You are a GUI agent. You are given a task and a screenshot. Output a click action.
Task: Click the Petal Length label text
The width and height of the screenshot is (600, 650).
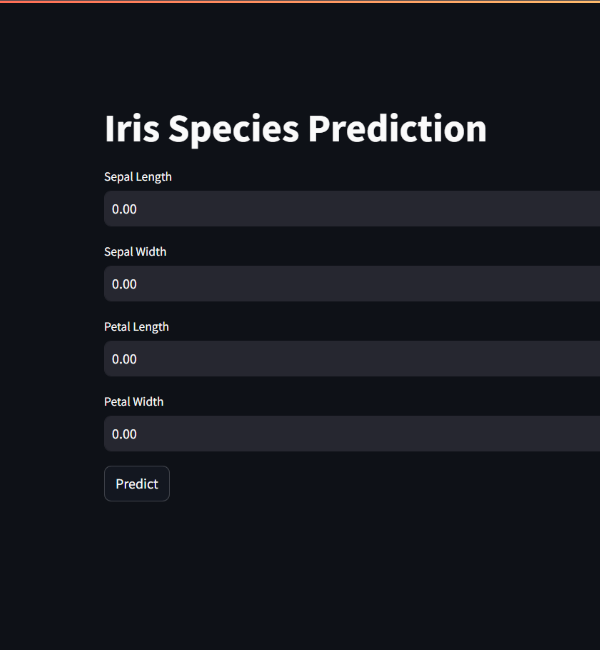pos(136,327)
